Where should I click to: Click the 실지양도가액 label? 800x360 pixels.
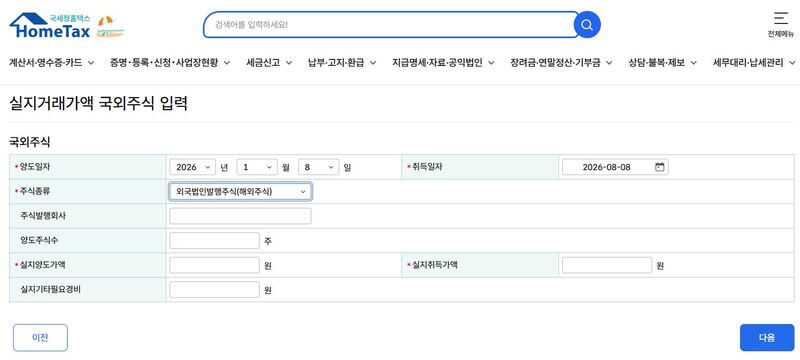[x=43, y=265]
